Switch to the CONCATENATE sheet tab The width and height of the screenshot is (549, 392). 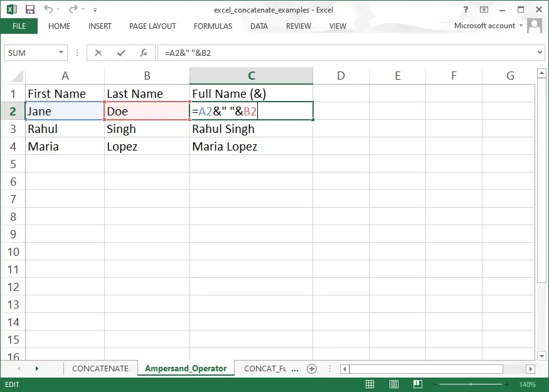pos(100,369)
